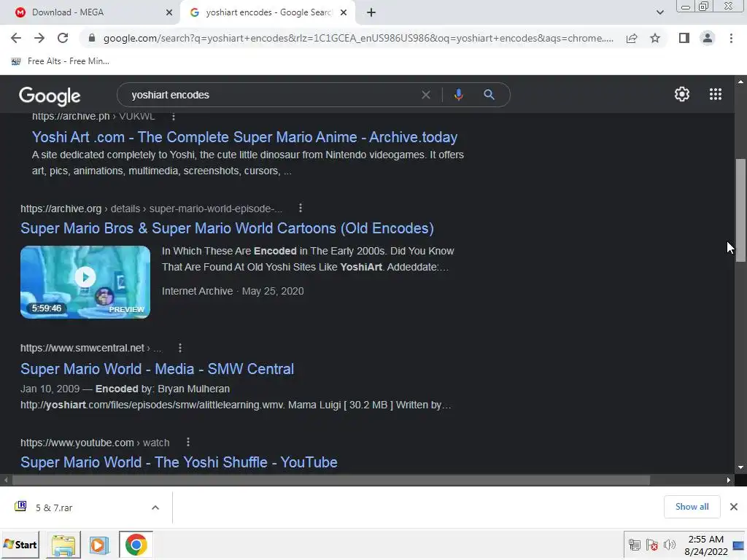Go forward with the browser forward arrow
This screenshot has height=560, width=747.
coord(39,38)
